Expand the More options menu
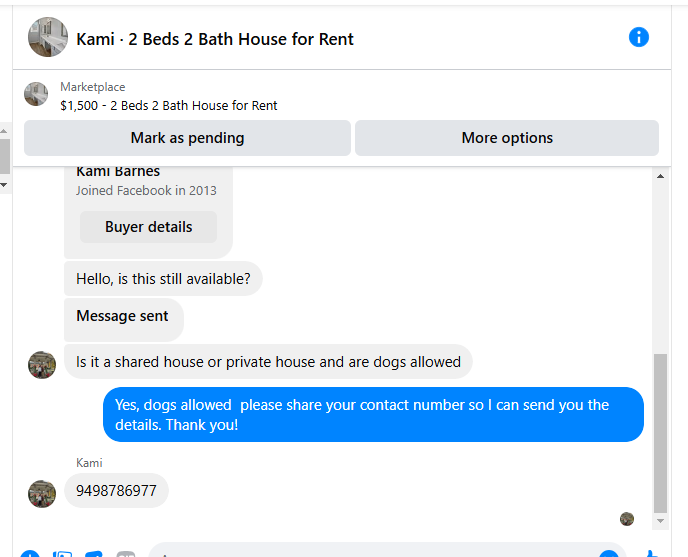The width and height of the screenshot is (688, 557). pos(507,138)
